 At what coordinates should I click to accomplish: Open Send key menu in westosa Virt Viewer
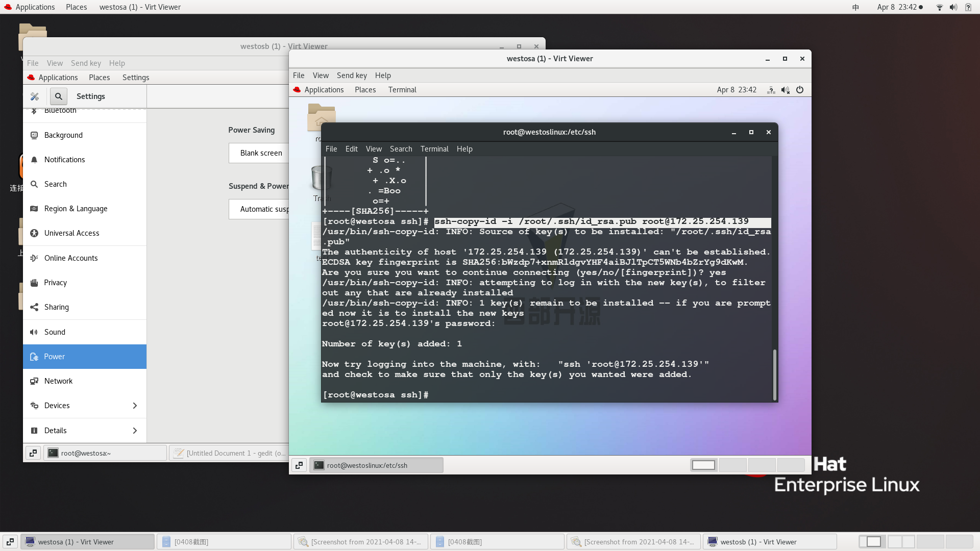[x=352, y=76]
